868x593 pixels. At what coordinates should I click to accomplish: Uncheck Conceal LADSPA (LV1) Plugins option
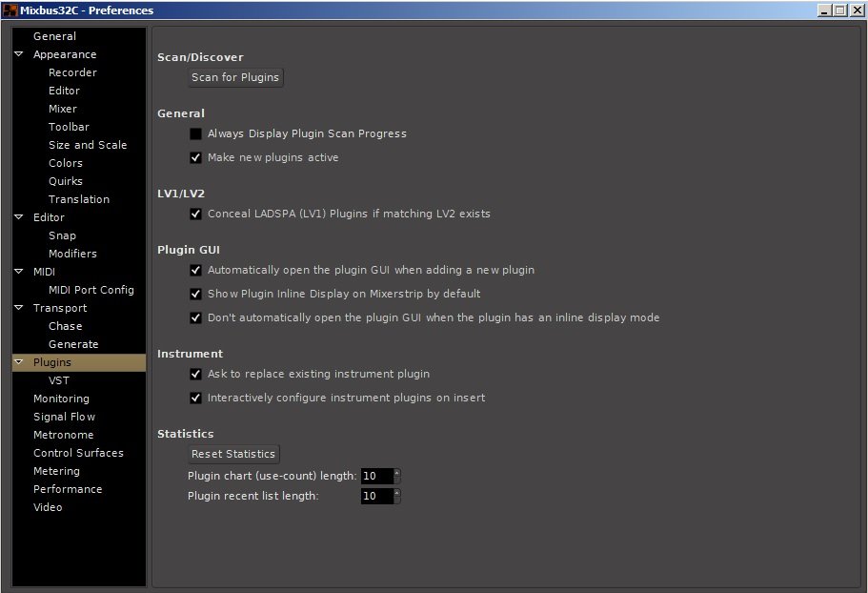tap(195, 214)
